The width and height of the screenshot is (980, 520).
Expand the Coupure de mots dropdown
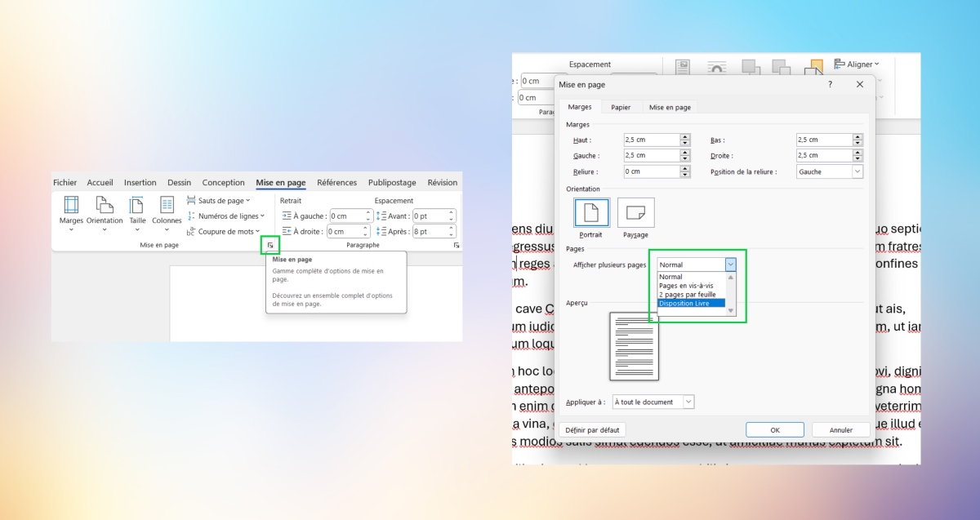[x=224, y=231]
